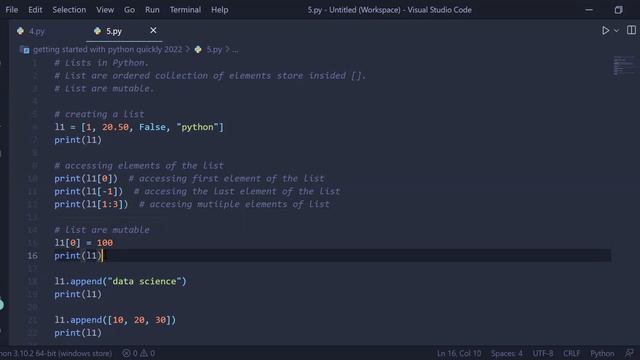Open the errors and warnings problems indicator
The image size is (640, 360).
click(139, 353)
